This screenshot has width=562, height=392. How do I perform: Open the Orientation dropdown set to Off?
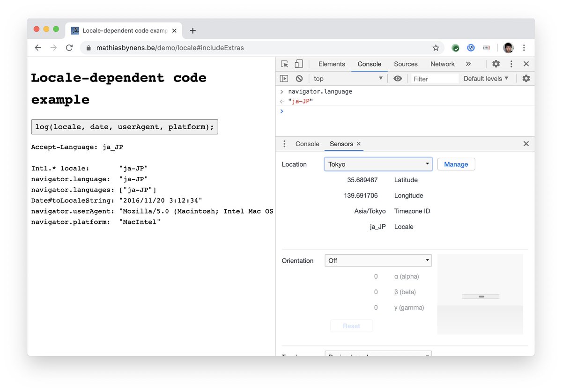click(378, 260)
